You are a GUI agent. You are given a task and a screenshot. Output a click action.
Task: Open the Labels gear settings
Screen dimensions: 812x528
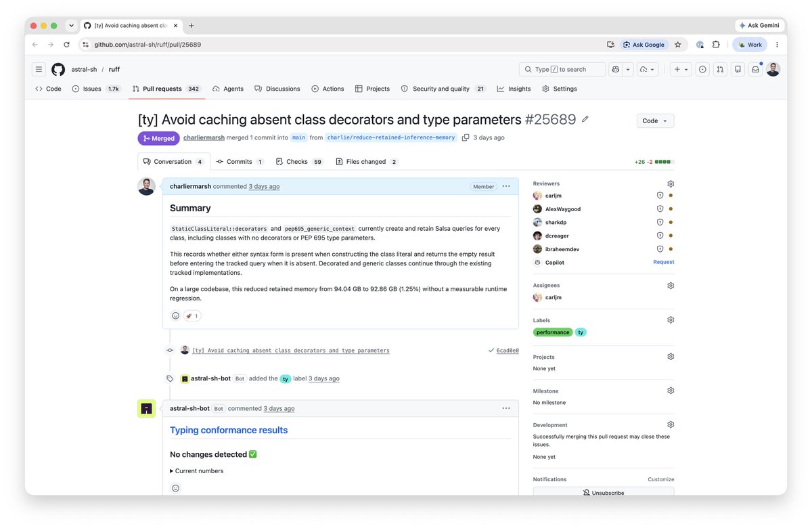[x=671, y=320]
